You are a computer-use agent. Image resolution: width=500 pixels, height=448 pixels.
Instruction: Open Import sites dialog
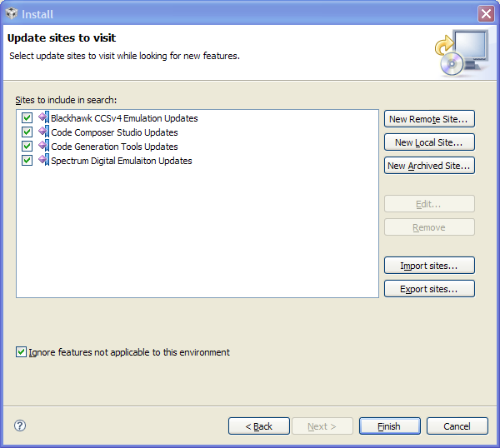[429, 266]
